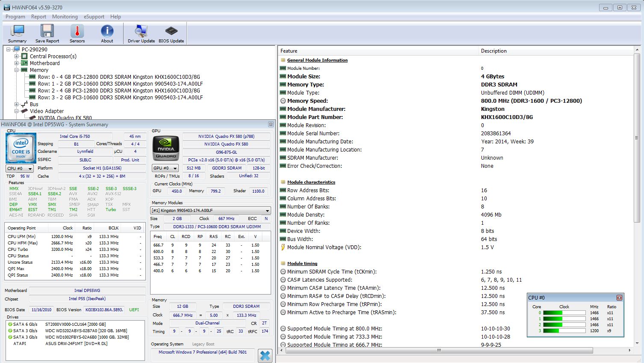Click the blue X close icon in summary

coord(265,356)
